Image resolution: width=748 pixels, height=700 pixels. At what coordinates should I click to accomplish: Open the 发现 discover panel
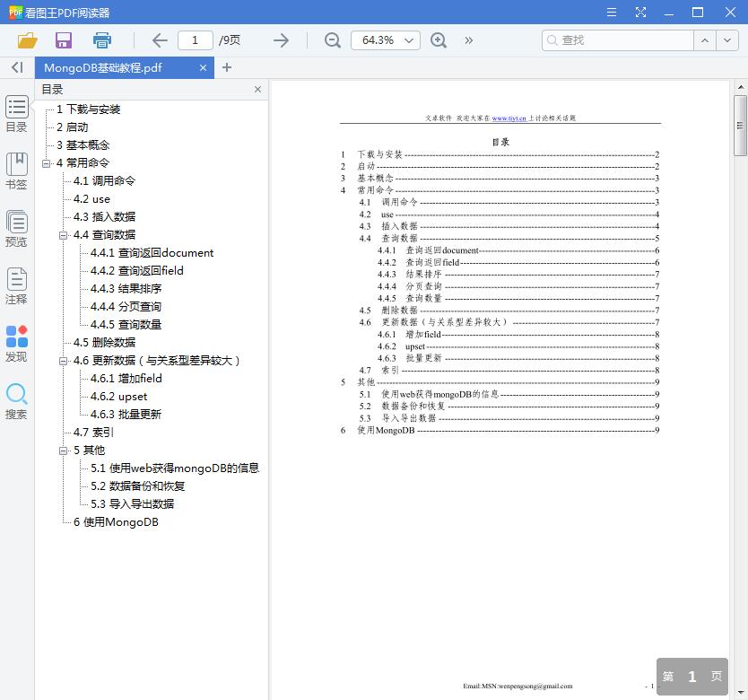point(17,344)
